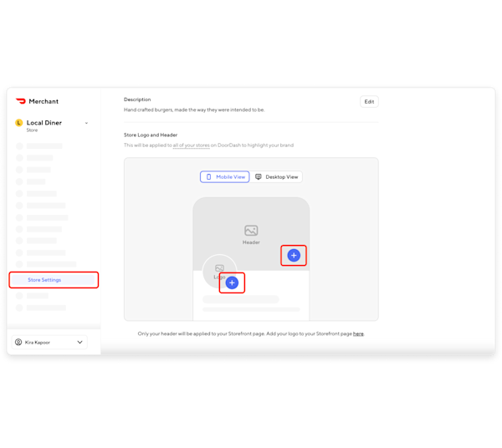Open Store Settings in the sidebar
Image resolution: width=502 pixels, height=448 pixels.
pos(54,280)
